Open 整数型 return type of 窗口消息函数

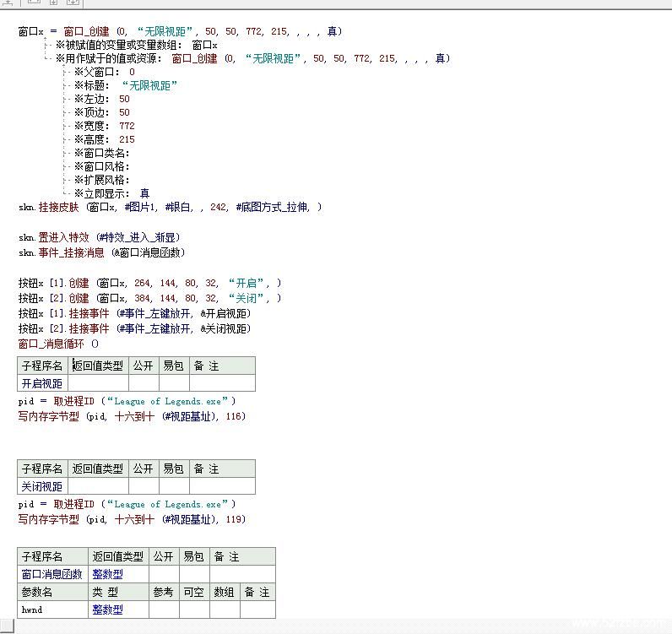tap(107, 574)
